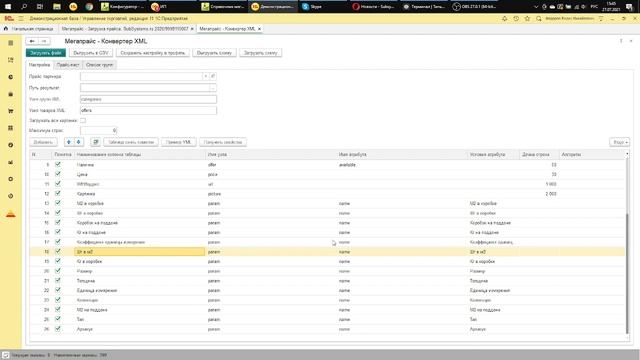Click the Выгрузить в CSV button

[91, 53]
